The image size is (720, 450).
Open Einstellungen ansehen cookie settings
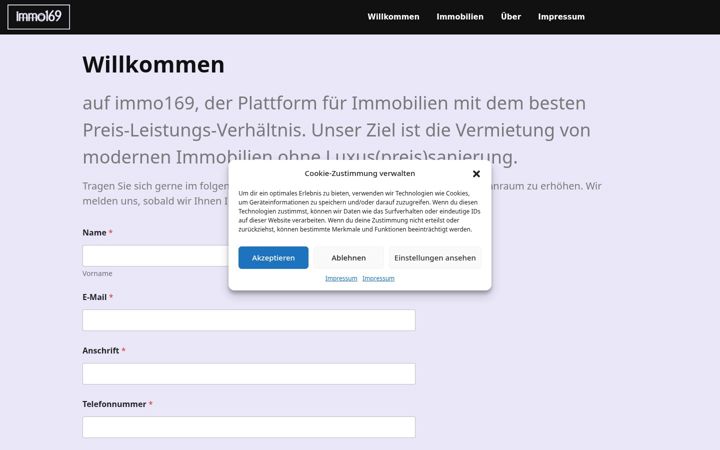435,258
